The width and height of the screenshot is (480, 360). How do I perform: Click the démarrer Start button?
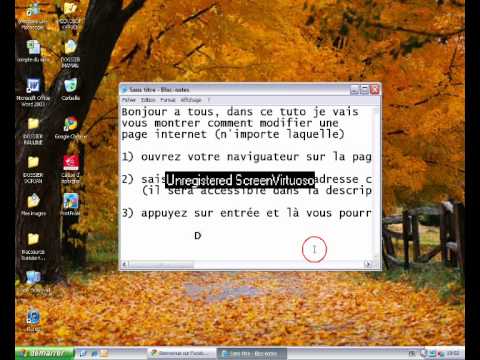coord(45,353)
